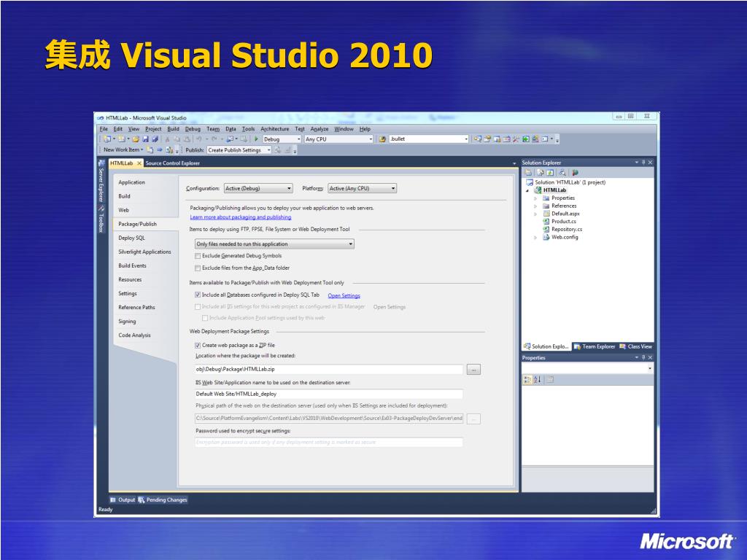Screen dimensions: 747x560
Task: Click the Add New Item toolbar icon
Action: click(x=122, y=139)
